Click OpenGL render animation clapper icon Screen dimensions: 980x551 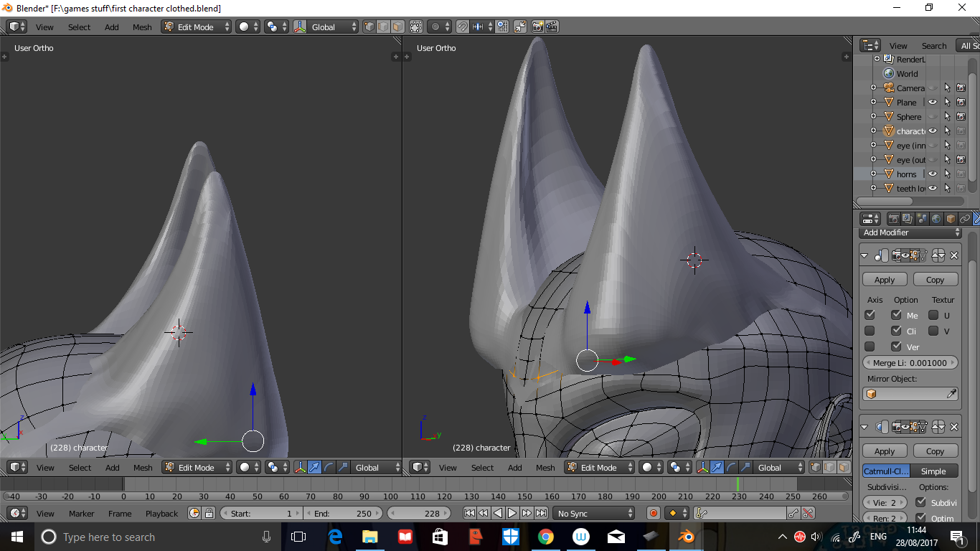(x=552, y=27)
